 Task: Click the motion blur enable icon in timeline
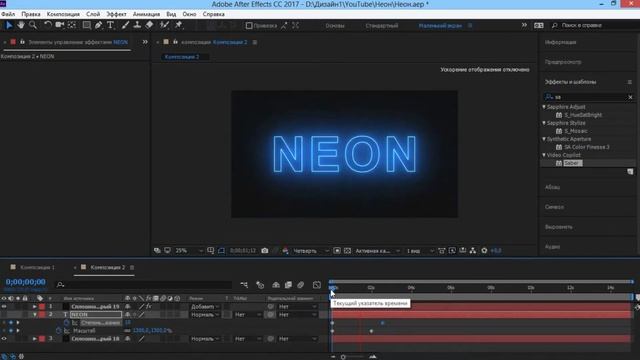click(x=300, y=285)
